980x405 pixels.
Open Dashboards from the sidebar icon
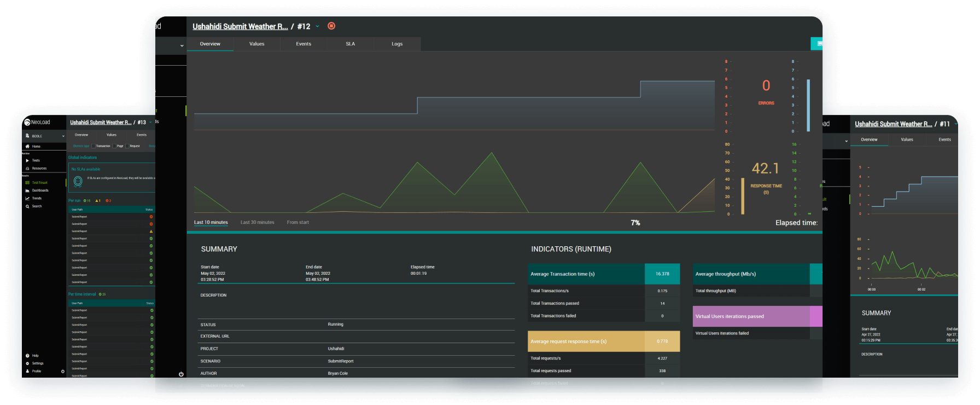click(x=27, y=190)
